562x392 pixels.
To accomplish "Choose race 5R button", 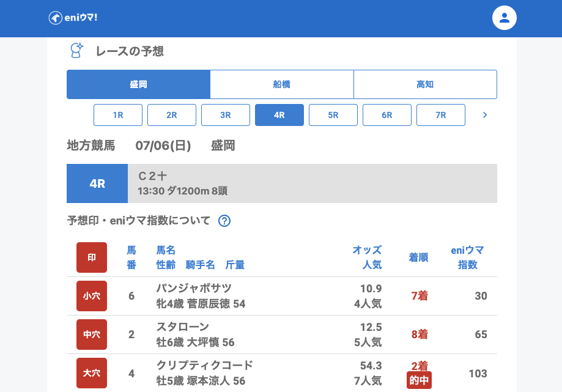I will click(x=333, y=115).
